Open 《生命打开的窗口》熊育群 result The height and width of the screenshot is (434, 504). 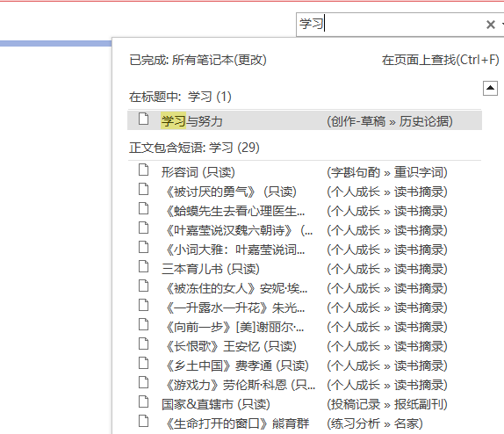coord(305,423)
